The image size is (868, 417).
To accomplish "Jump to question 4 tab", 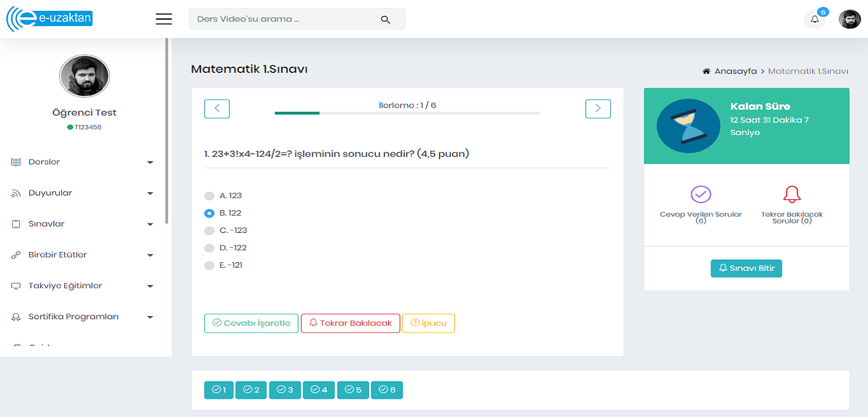I will coord(319,390).
